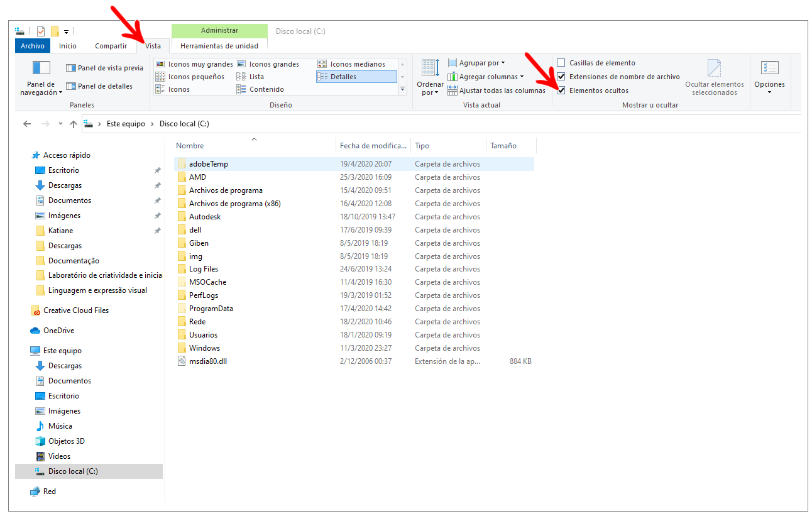Click the Properties icon in title bar
Image resolution: width=812 pixels, height=516 pixels.
point(41,31)
